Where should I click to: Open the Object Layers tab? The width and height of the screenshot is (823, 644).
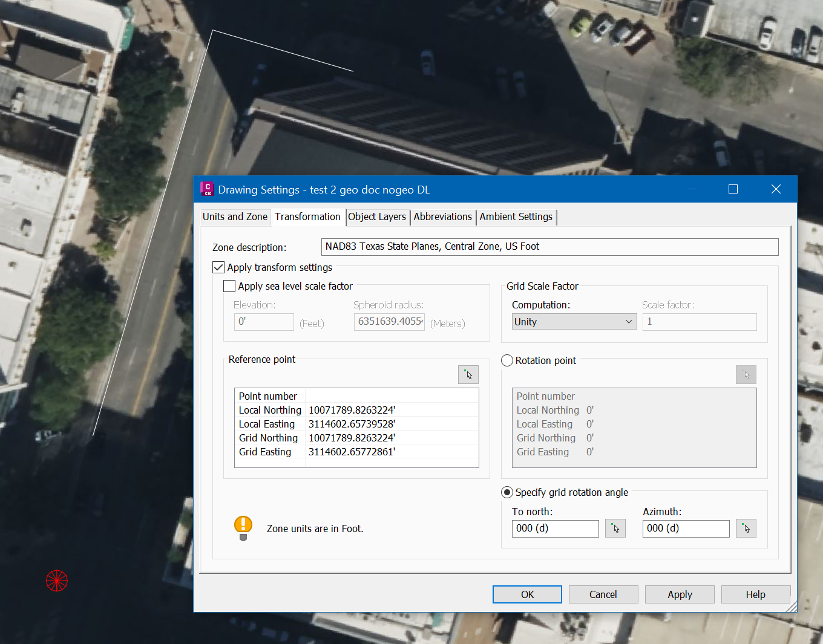click(x=377, y=216)
